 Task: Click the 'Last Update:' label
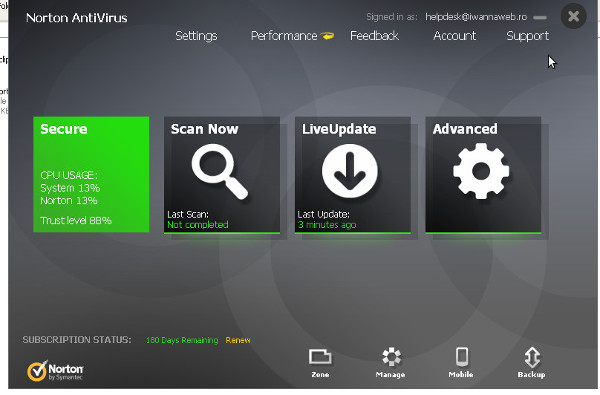(x=324, y=214)
